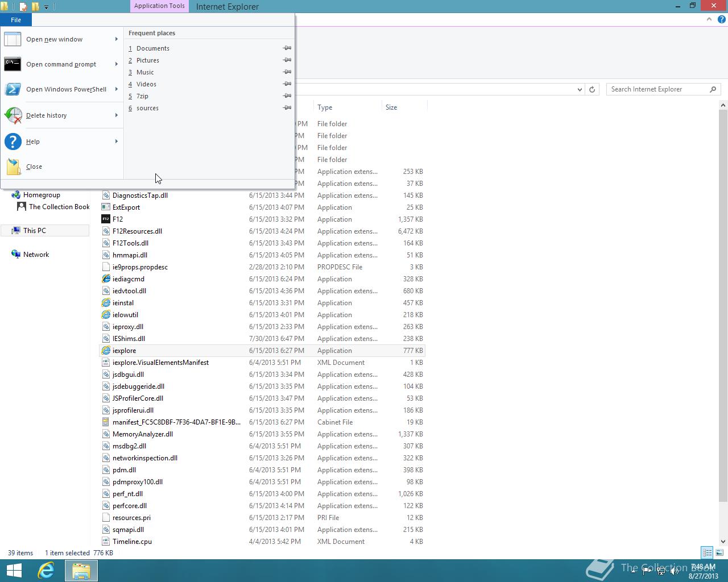
Task: Expand the Open Windows PowerShell submenu arrow
Action: pos(117,89)
